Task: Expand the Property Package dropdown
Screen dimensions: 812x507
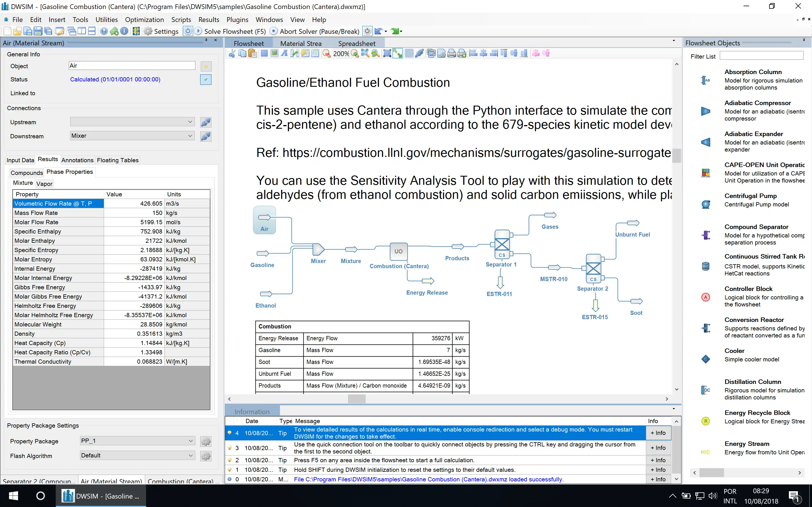Action: click(x=190, y=441)
